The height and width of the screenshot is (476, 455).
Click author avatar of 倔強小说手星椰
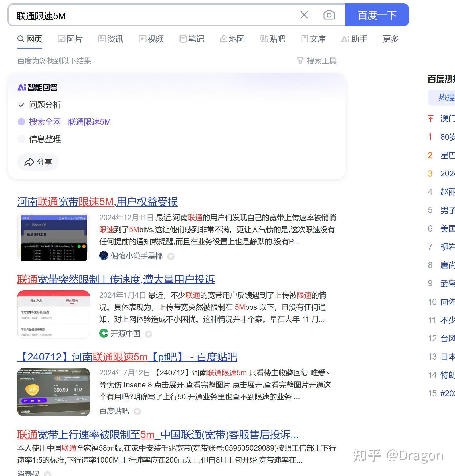104,256
